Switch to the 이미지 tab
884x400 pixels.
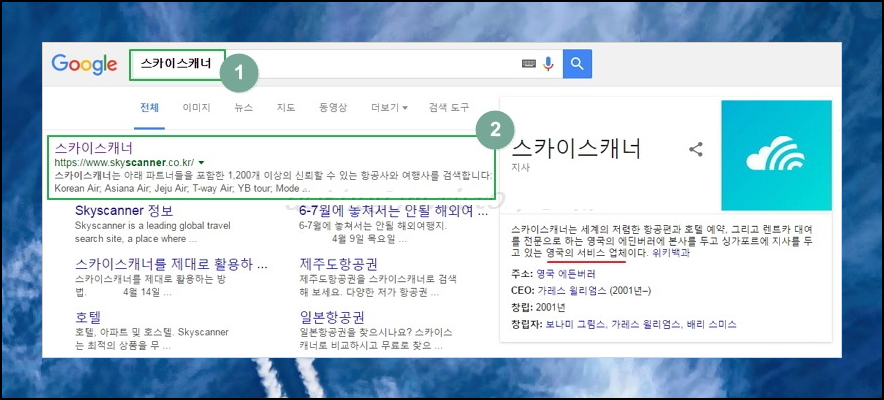[x=196, y=107]
